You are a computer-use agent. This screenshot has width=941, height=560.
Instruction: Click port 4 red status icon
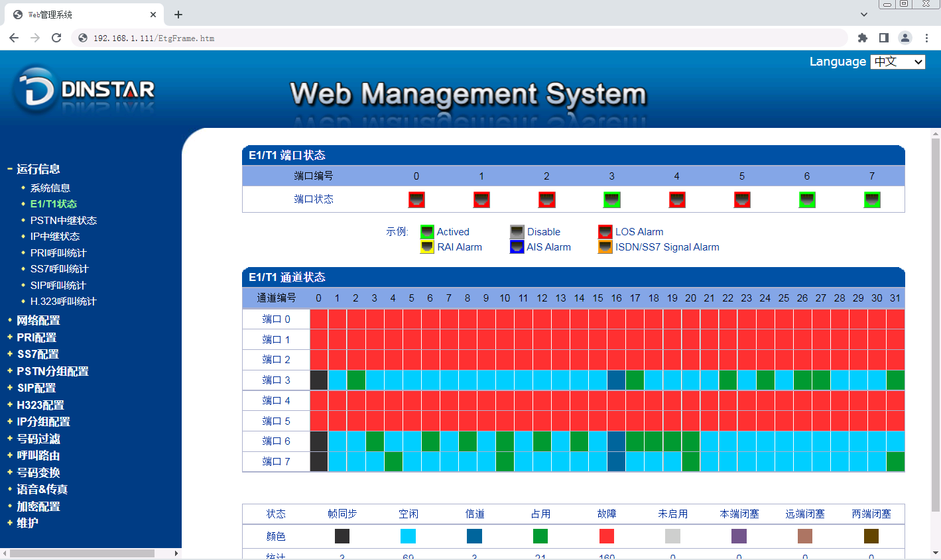676,199
